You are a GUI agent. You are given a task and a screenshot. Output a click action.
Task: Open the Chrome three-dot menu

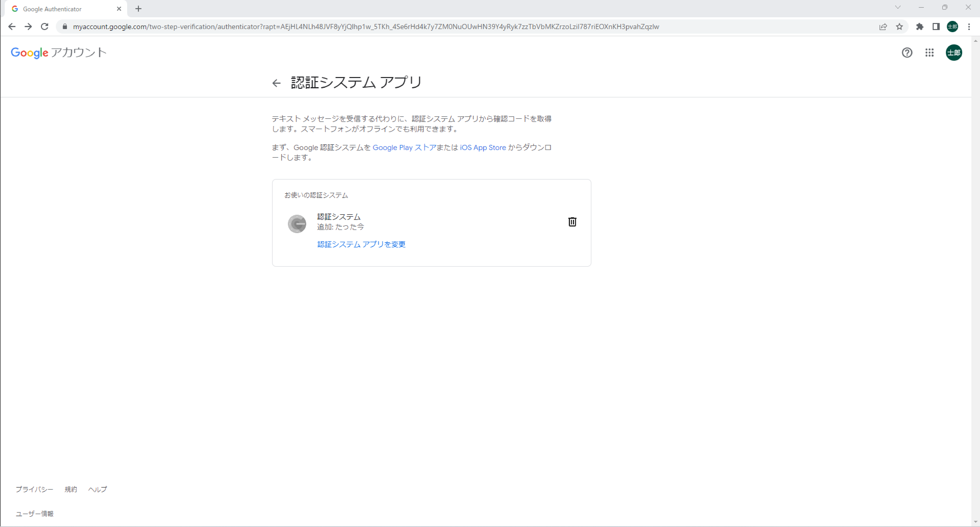pos(969,27)
